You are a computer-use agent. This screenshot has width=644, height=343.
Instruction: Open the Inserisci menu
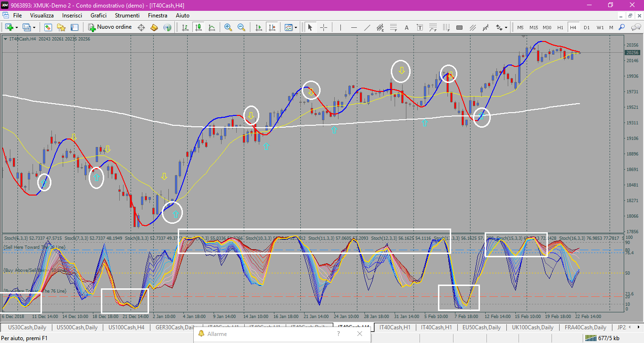(72, 16)
